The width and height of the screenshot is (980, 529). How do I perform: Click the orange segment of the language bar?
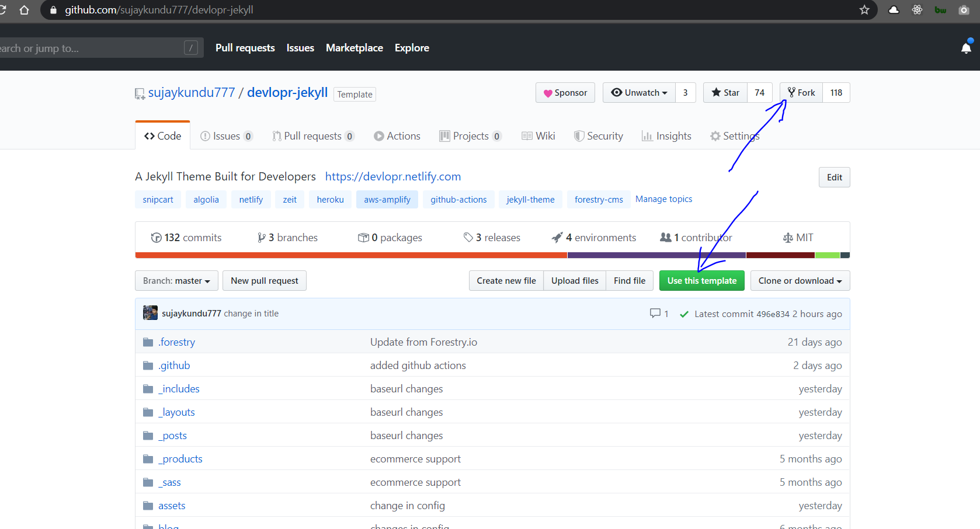tap(350, 255)
